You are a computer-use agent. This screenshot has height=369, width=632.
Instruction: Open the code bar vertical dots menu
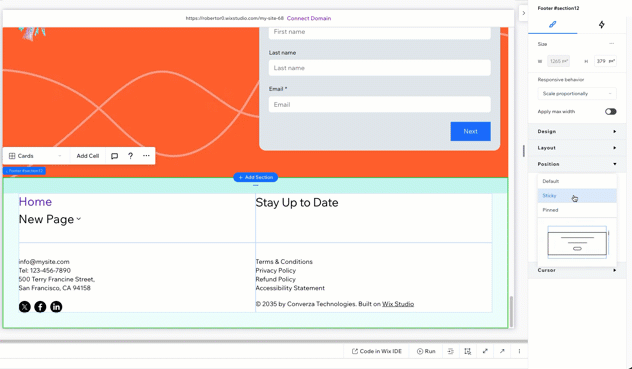pos(519,351)
